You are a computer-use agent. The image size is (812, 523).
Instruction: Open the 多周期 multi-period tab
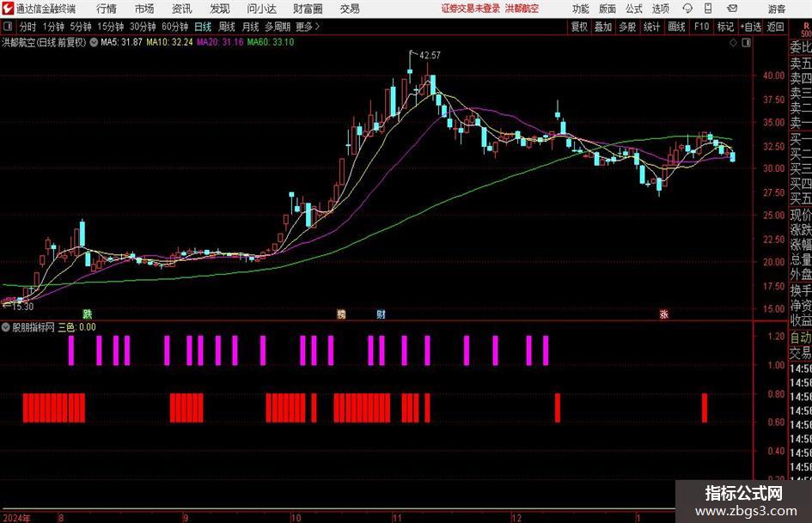tap(278, 27)
